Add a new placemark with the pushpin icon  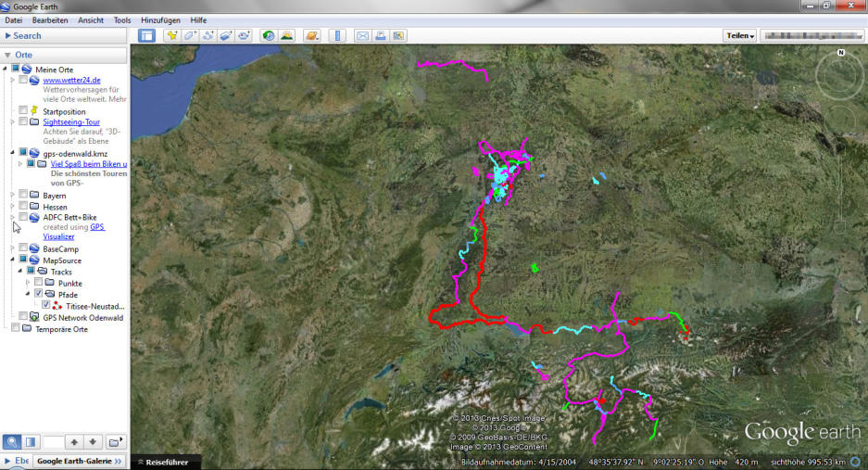click(x=172, y=35)
